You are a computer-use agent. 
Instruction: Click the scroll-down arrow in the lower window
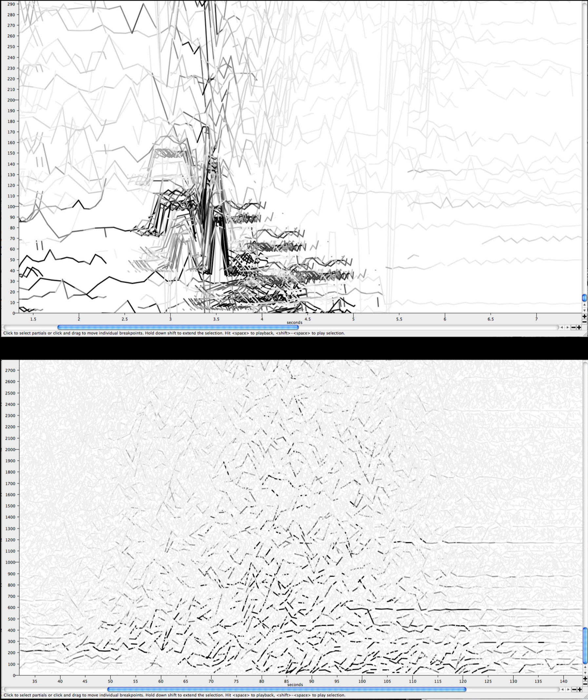[585, 673]
